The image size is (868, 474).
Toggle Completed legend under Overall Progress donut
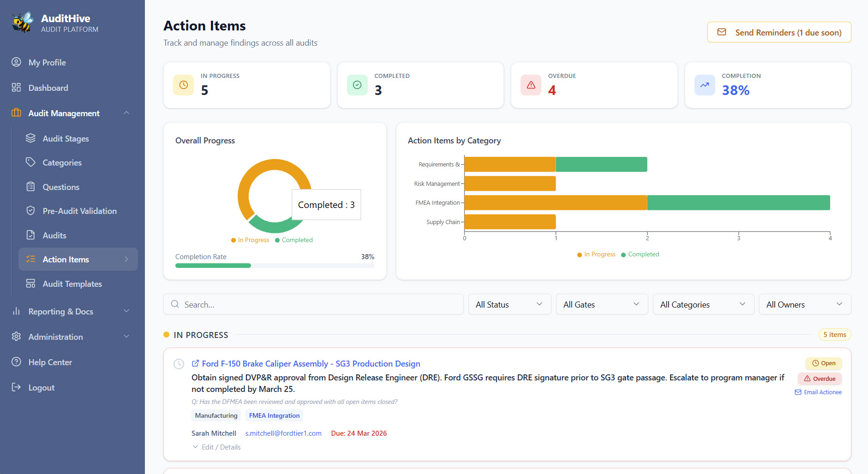[294, 240]
